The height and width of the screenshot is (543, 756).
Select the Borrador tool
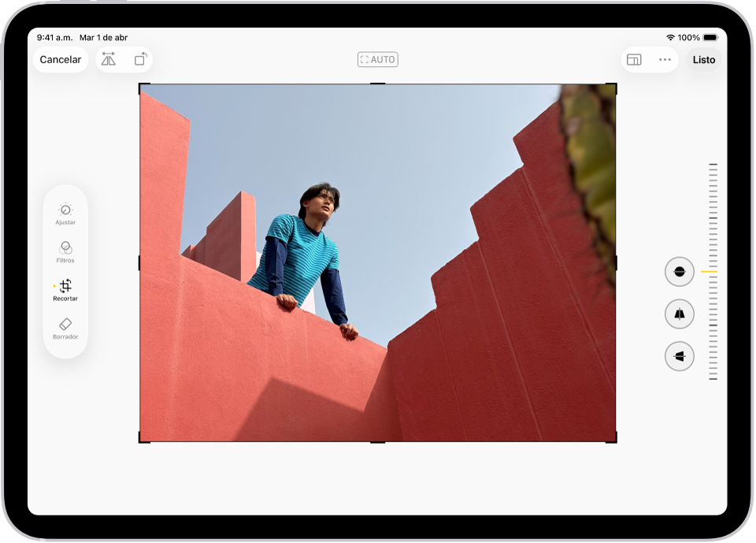click(65, 329)
